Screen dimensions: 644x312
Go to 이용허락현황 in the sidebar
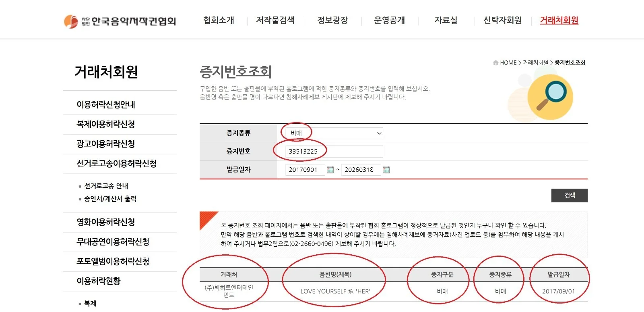pyautogui.click(x=99, y=281)
